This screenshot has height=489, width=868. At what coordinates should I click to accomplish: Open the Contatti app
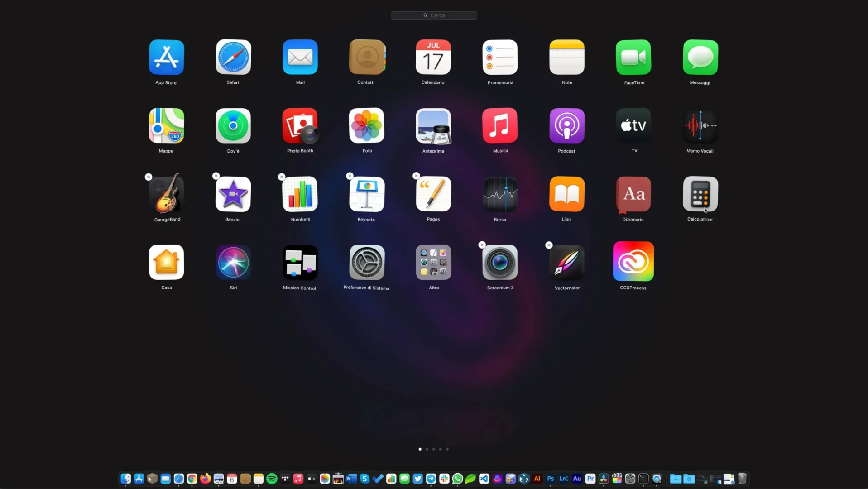[x=367, y=58]
